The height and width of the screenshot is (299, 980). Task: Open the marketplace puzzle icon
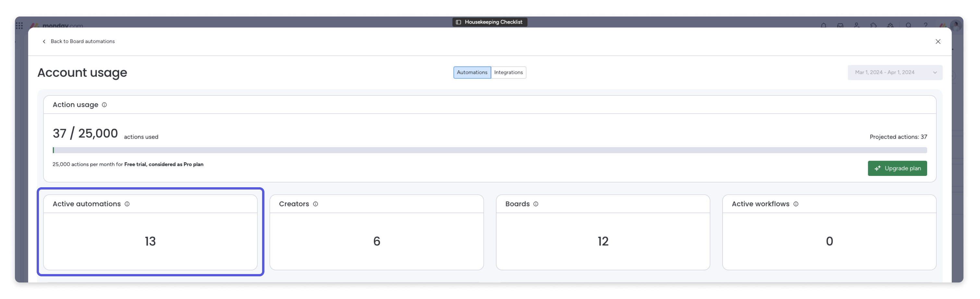[874, 26]
